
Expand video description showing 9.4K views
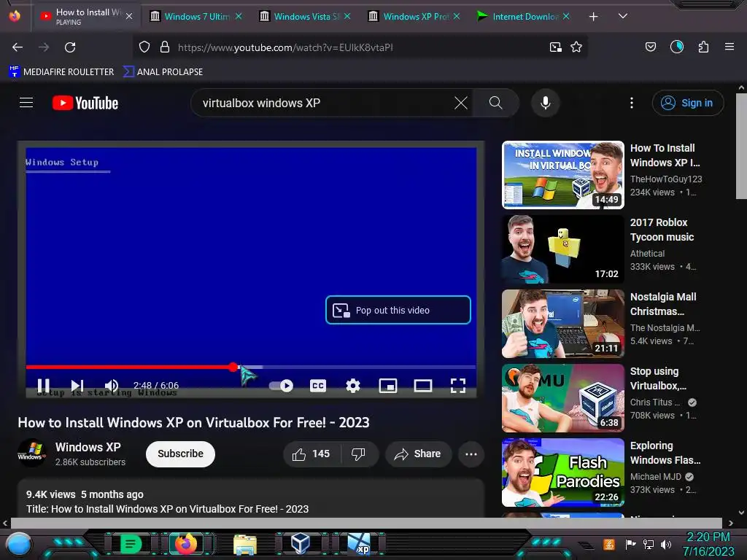251,499
